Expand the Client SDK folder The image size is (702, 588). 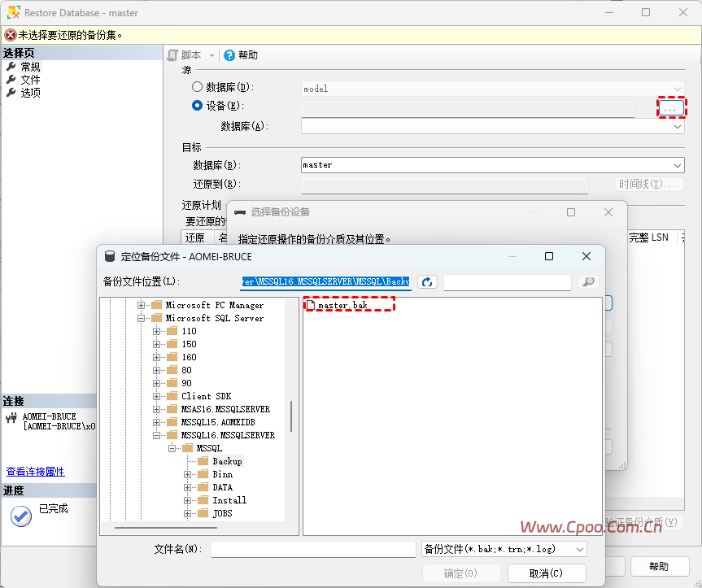[156, 396]
